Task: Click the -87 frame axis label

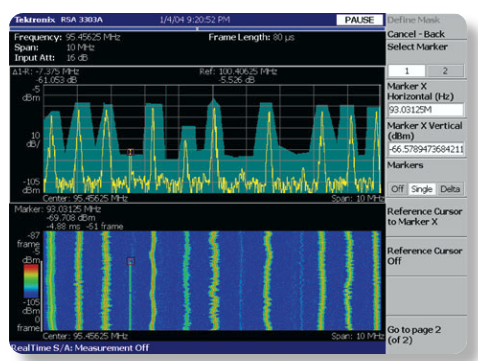Action: (29, 240)
